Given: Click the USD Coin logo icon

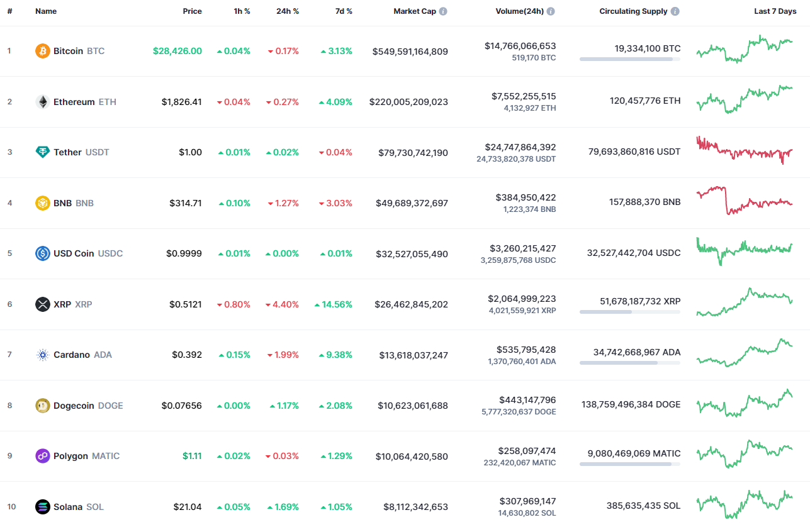Looking at the screenshot, I should click(42, 253).
